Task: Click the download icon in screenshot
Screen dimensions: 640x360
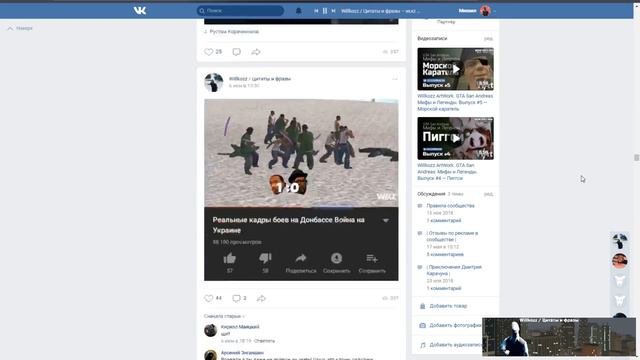Action: (336, 258)
